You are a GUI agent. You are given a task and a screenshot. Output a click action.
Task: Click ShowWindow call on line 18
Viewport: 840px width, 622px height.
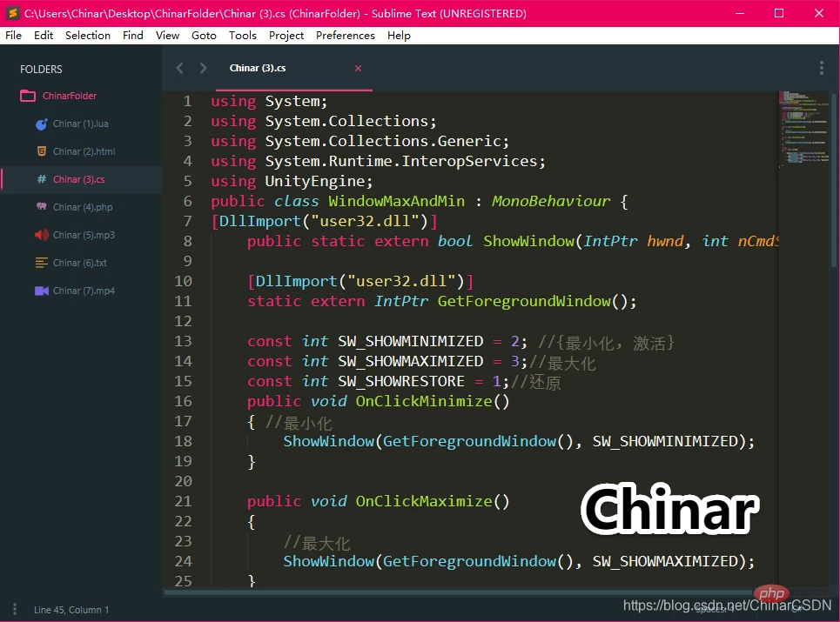coord(328,442)
